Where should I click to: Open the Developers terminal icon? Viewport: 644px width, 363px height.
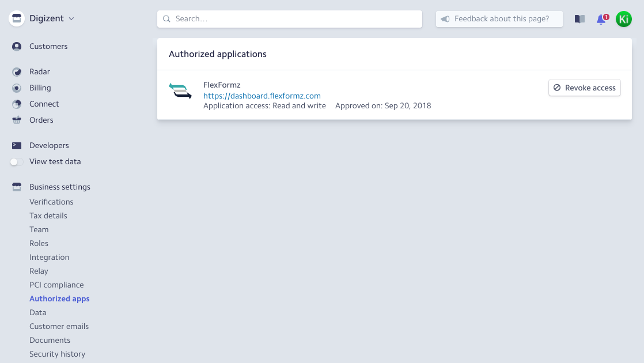[x=17, y=145]
